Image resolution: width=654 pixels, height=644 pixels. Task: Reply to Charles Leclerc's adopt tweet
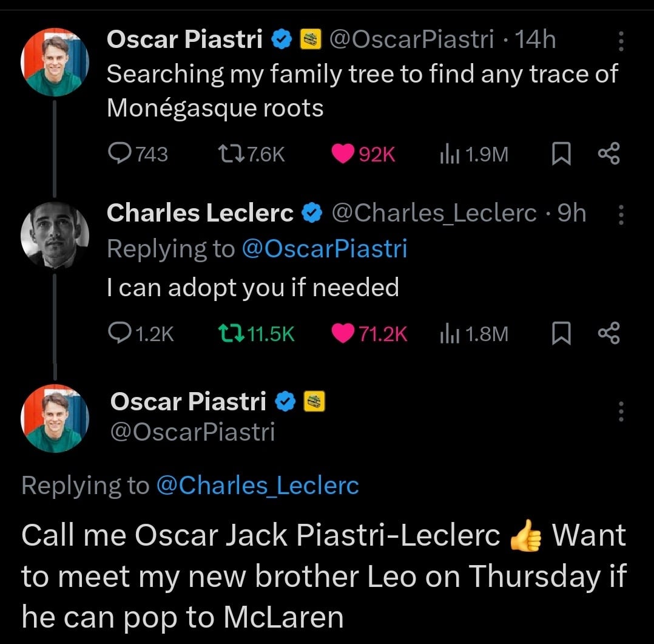click(x=141, y=333)
